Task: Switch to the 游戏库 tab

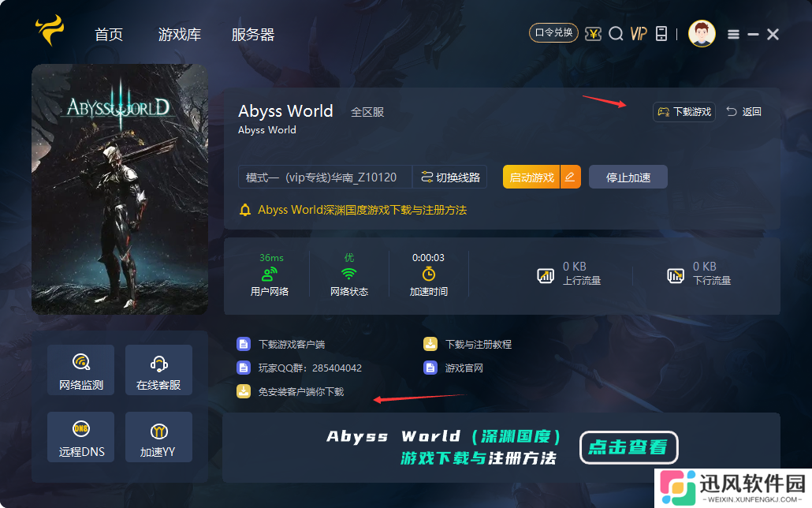Action: 179,34
